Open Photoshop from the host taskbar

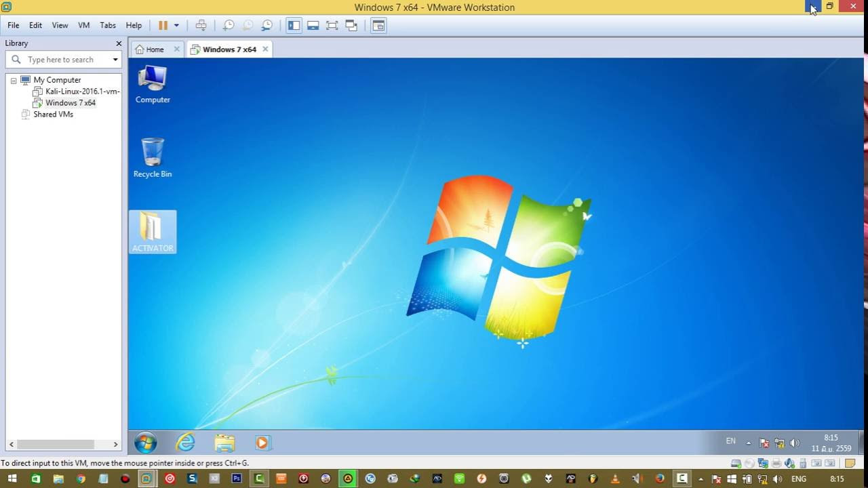pos(237,479)
